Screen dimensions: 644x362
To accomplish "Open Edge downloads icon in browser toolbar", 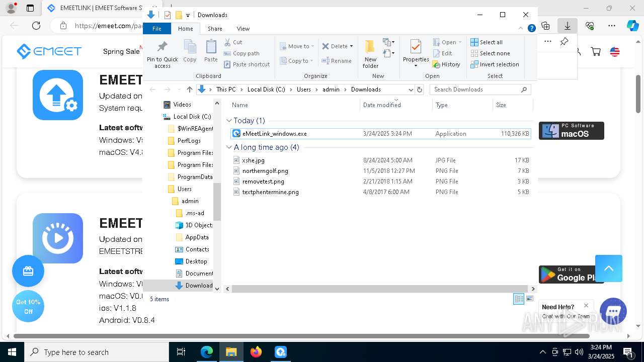I will coord(568,26).
